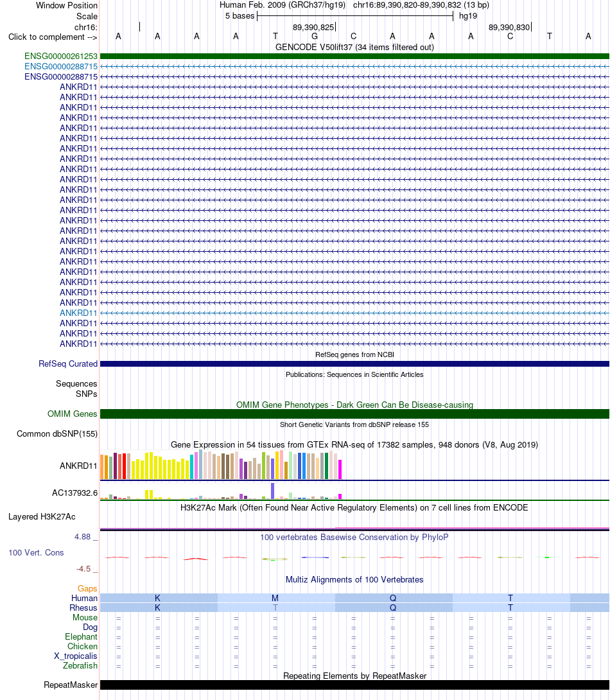Click the AC137932.6 label
This screenshot has height=700, width=610.
(x=74, y=493)
